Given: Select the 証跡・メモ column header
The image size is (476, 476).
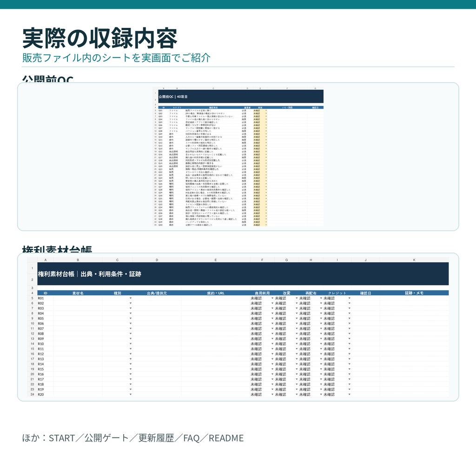Looking at the screenshot, I should (x=414, y=293).
